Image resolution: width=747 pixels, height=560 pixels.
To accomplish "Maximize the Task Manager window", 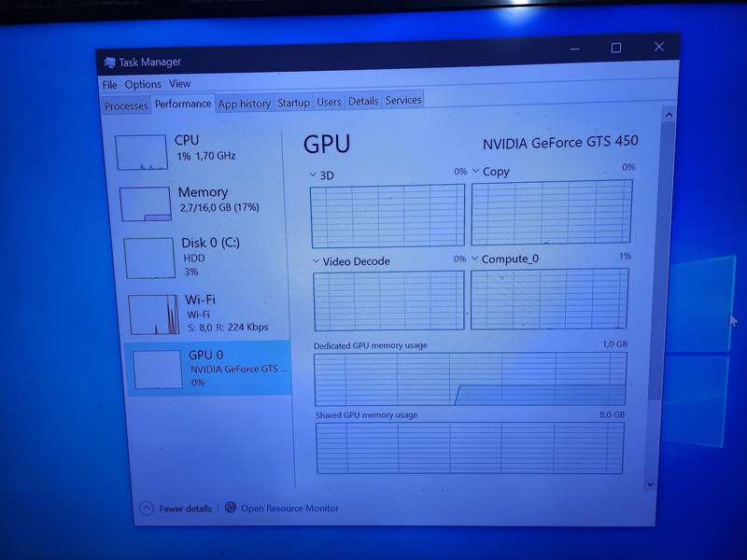I will 616,48.
